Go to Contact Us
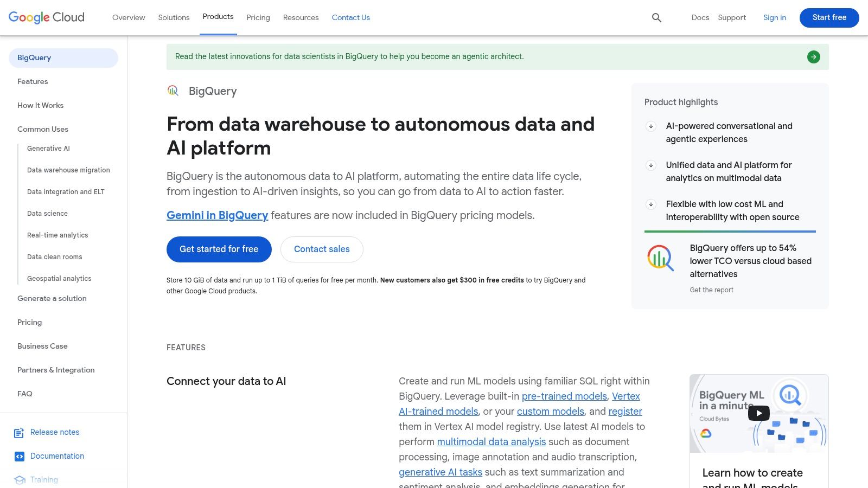The height and width of the screenshot is (488, 868). tap(351, 17)
